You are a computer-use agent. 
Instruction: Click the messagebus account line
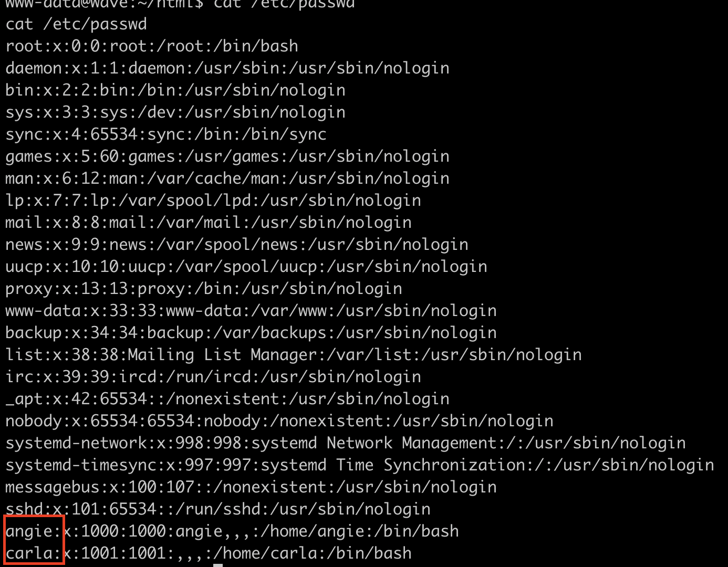coord(251,487)
